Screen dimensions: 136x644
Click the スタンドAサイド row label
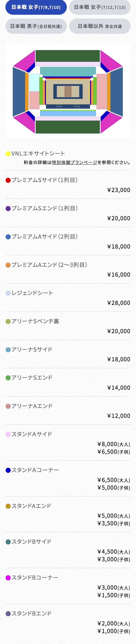coord(32,434)
